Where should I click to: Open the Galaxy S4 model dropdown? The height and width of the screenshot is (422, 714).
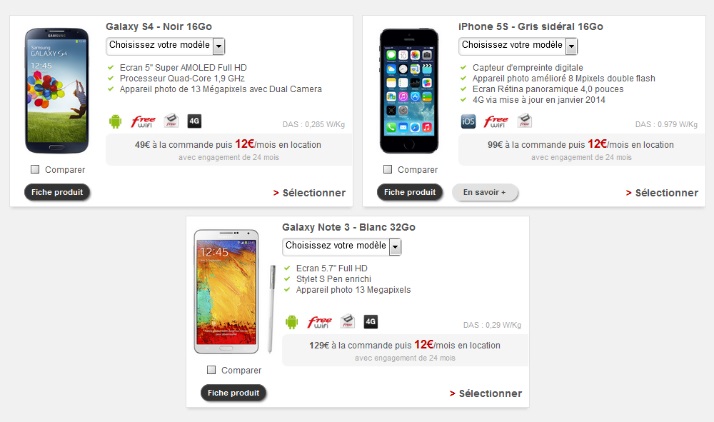tap(166, 46)
